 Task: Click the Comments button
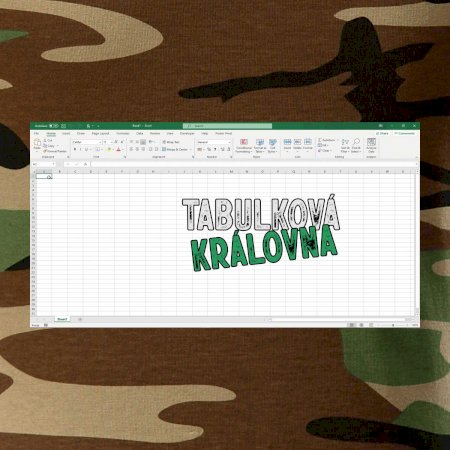(405, 133)
